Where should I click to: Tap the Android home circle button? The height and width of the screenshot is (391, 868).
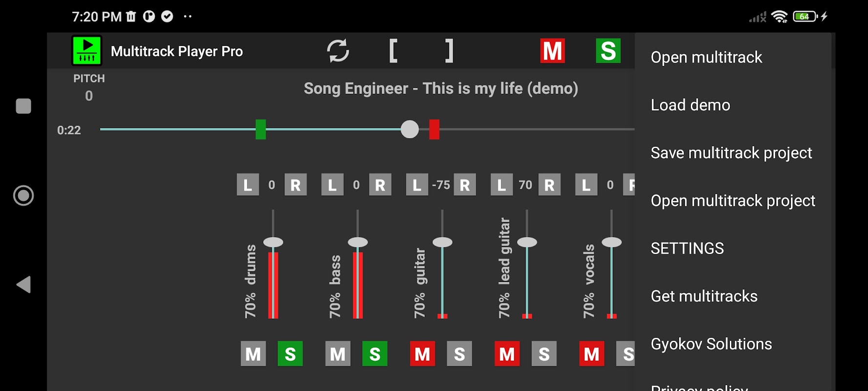pos(23,195)
